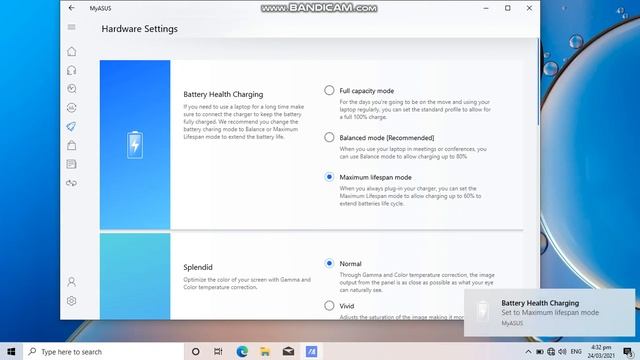Click Maximum lifespan mode description paragraph
Screen dimensions: 640x360
pyautogui.click(x=410, y=196)
